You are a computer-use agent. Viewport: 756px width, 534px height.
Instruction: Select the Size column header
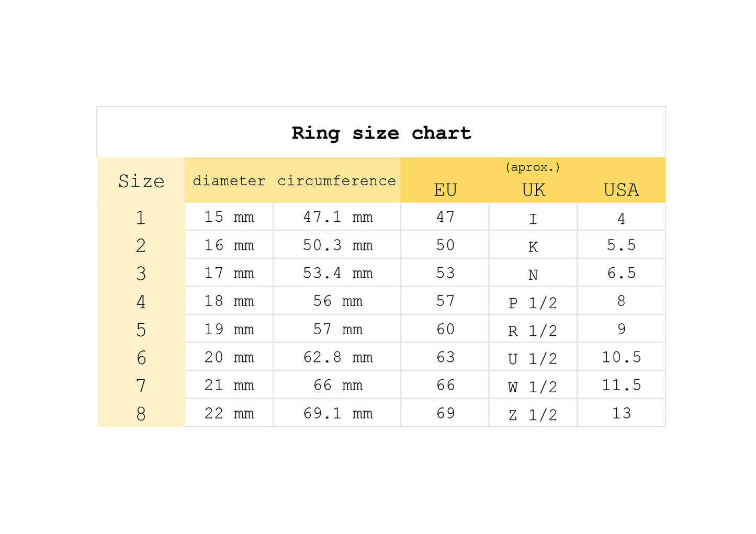coord(141,181)
